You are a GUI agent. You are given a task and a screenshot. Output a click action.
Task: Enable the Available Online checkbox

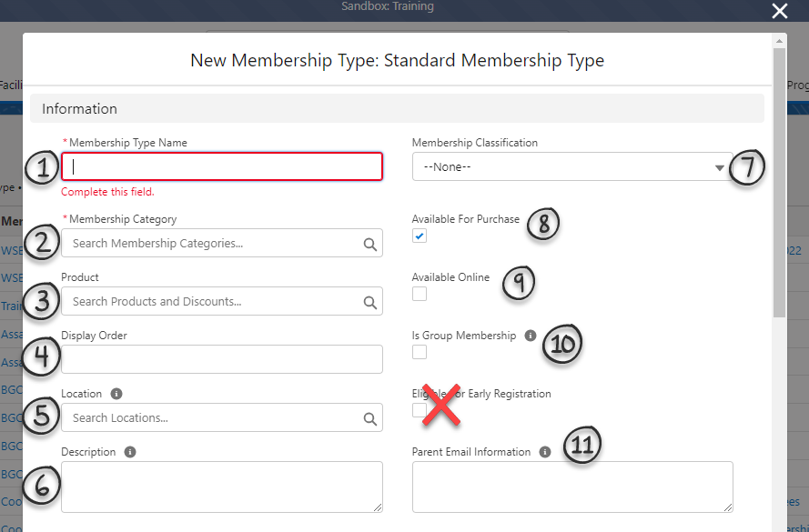[420, 294]
